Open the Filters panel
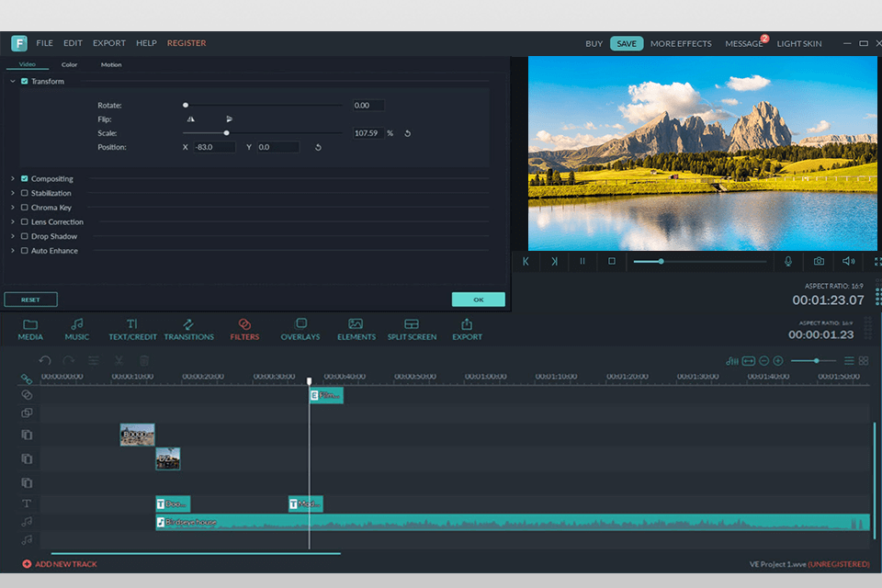 pos(244,330)
